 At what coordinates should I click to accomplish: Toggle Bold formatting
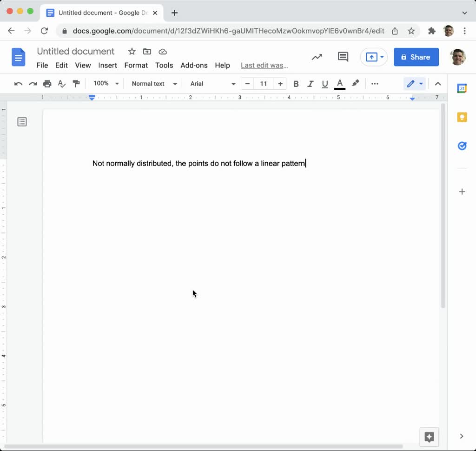coord(296,84)
